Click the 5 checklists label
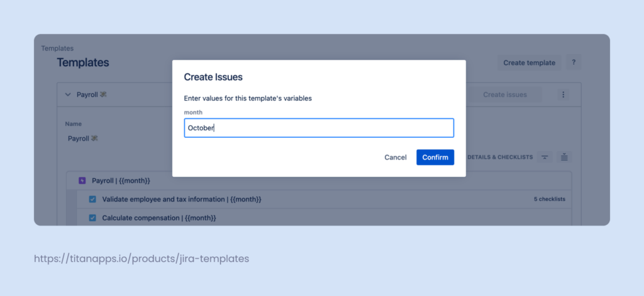The width and height of the screenshot is (644, 296). coord(550,199)
